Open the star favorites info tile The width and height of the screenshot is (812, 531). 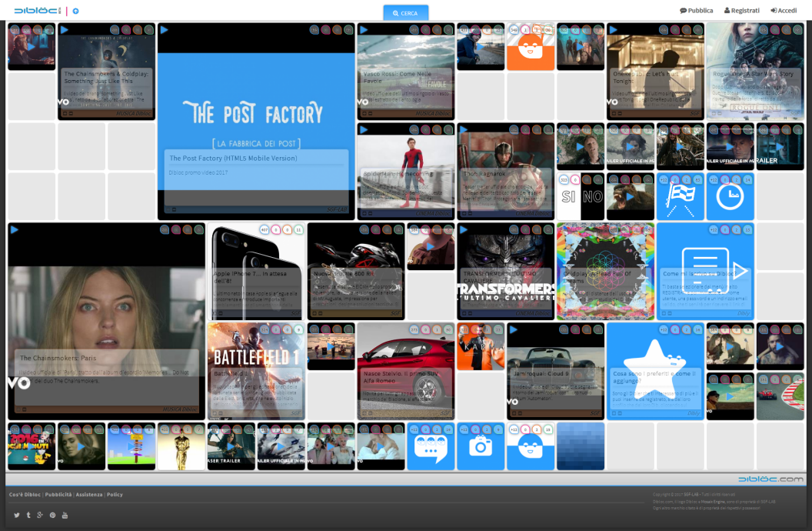coord(655,371)
